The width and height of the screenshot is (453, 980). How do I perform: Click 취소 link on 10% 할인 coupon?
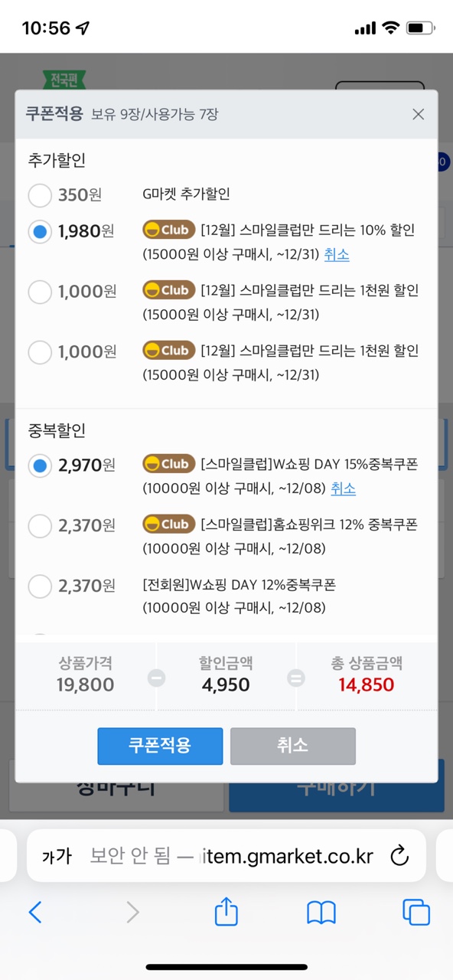(x=337, y=254)
